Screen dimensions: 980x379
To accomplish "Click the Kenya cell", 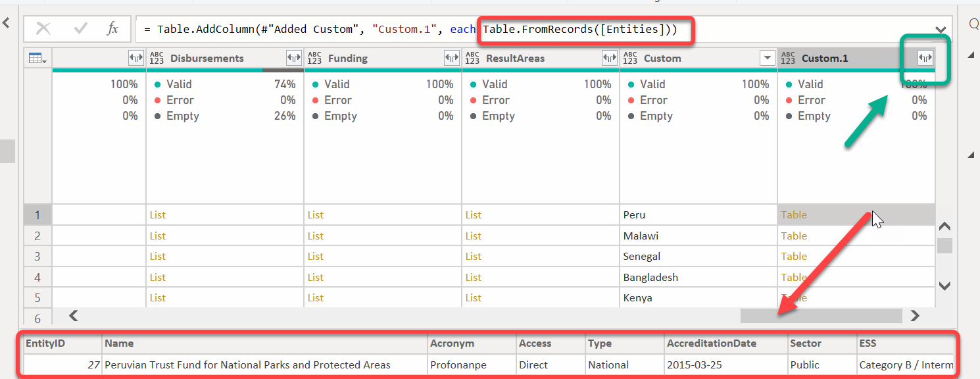I will (x=698, y=297).
